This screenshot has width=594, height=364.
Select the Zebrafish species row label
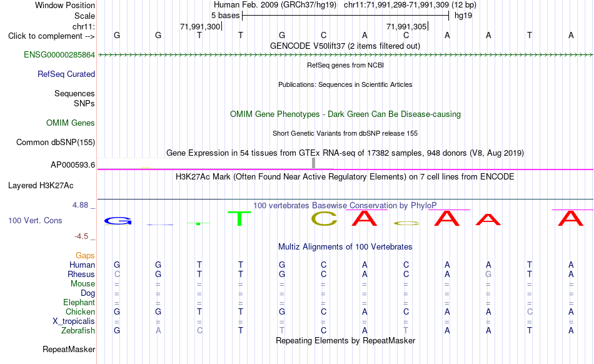point(78,330)
